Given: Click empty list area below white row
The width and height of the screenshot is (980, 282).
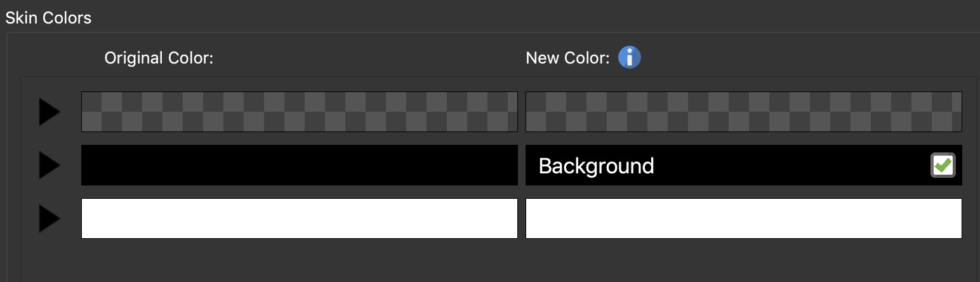Looking at the screenshot, I should pos(495,260).
